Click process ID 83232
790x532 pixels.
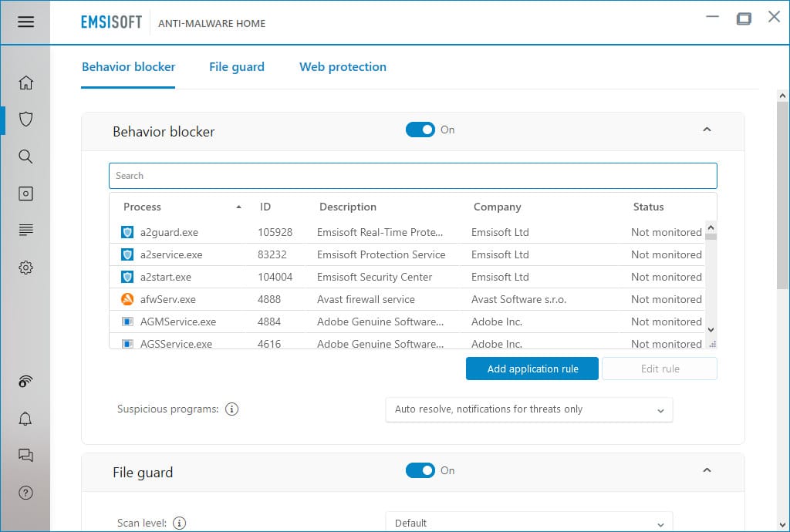point(272,254)
